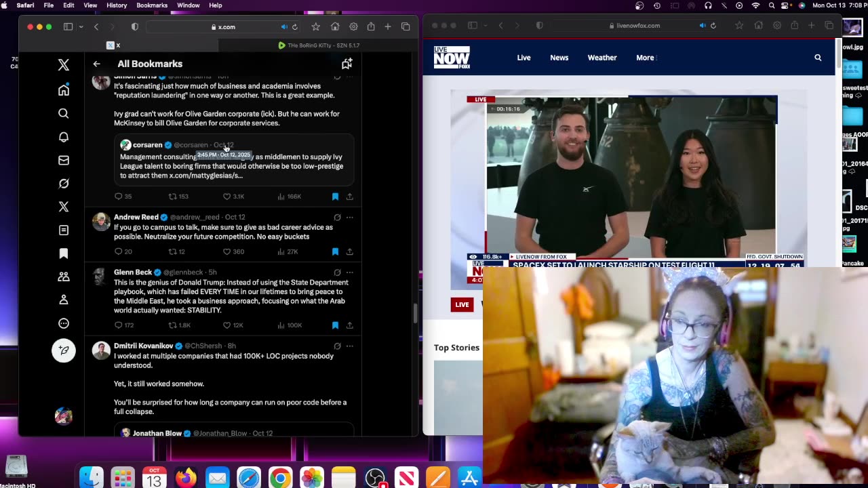Remove bookmark from Glenn Beck's post
This screenshot has width=868, height=488.
click(335, 325)
